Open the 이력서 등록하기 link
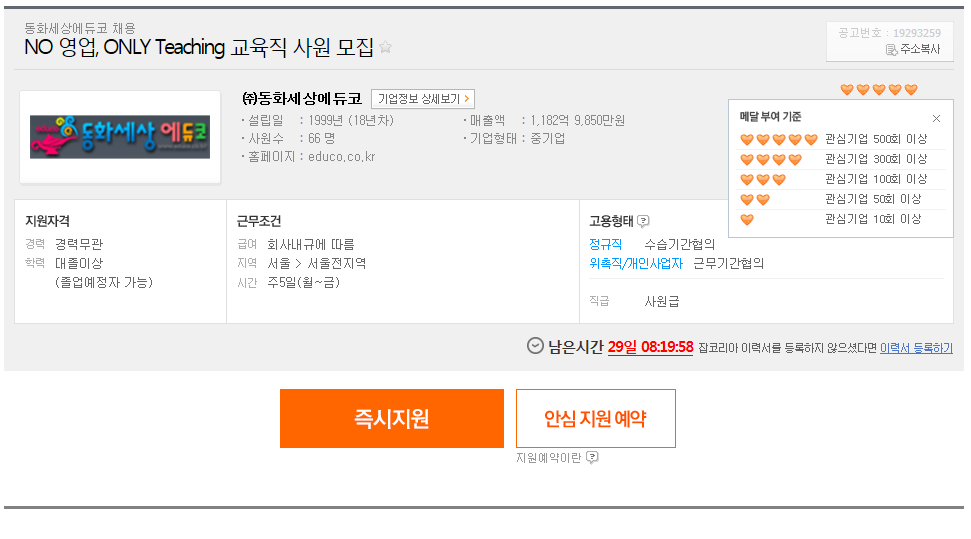 click(x=916, y=348)
